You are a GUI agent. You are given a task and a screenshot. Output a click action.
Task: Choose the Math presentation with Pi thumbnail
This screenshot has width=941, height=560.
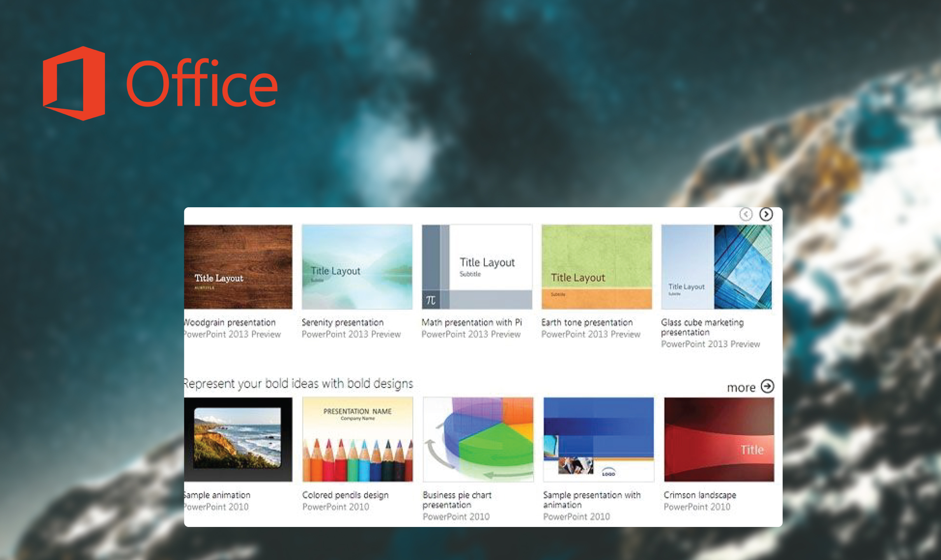477,267
